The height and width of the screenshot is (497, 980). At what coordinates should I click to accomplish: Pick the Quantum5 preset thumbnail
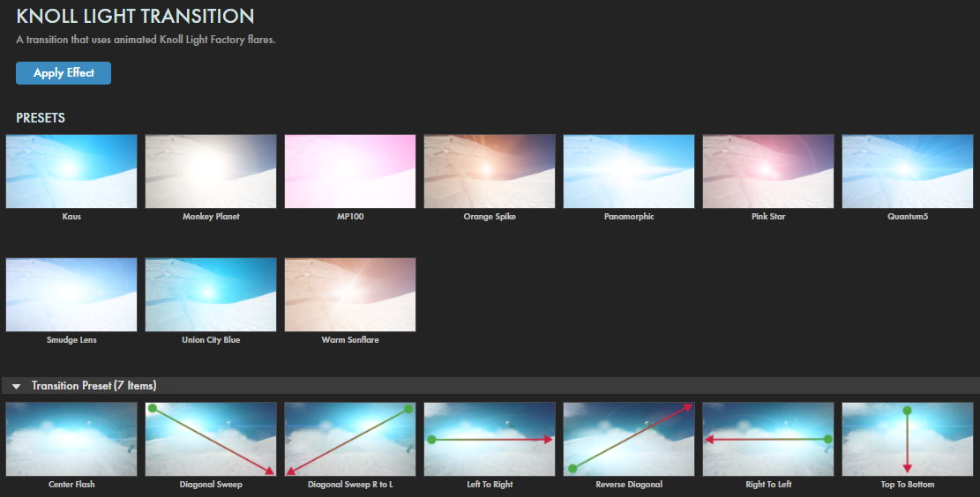[908, 171]
